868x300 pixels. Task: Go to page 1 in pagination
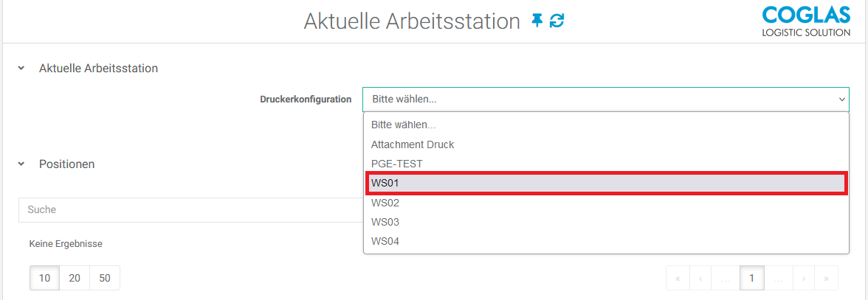(x=751, y=278)
